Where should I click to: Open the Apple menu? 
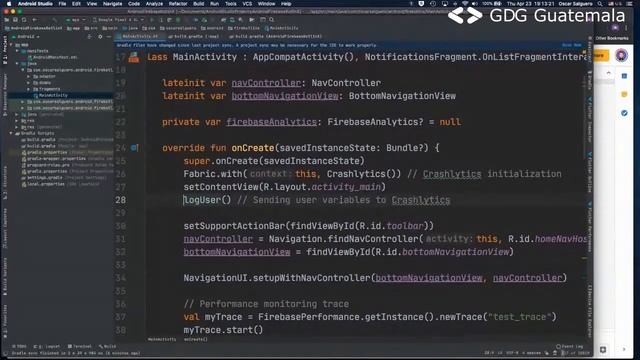[x=9, y=4]
